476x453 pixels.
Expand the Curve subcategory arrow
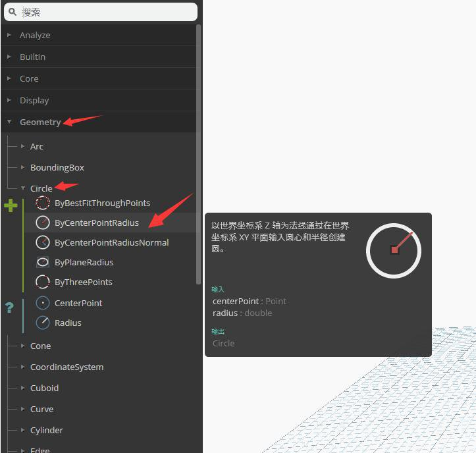(x=23, y=409)
